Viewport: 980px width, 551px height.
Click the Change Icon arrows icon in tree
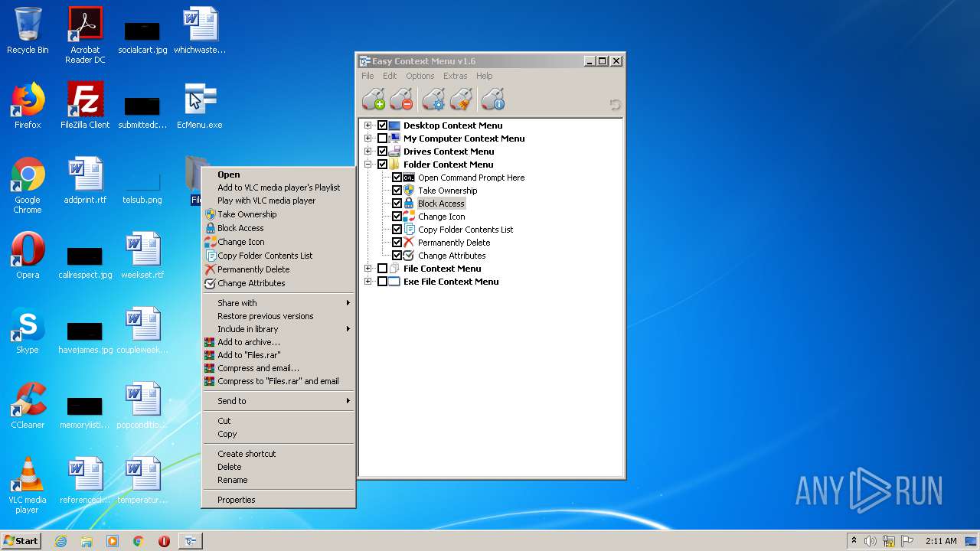409,217
